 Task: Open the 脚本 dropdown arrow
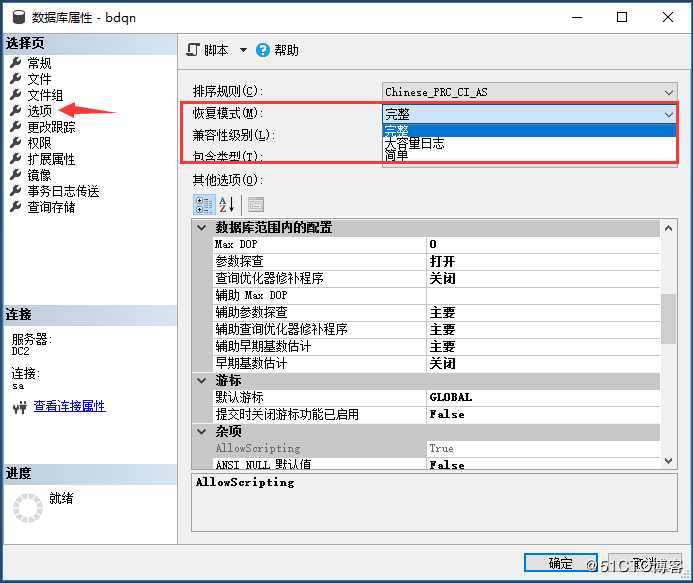pyautogui.click(x=243, y=50)
